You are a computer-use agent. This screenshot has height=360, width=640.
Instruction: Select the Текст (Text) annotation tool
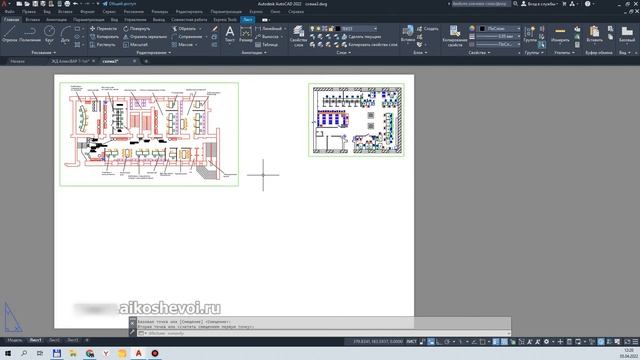[x=230, y=34]
